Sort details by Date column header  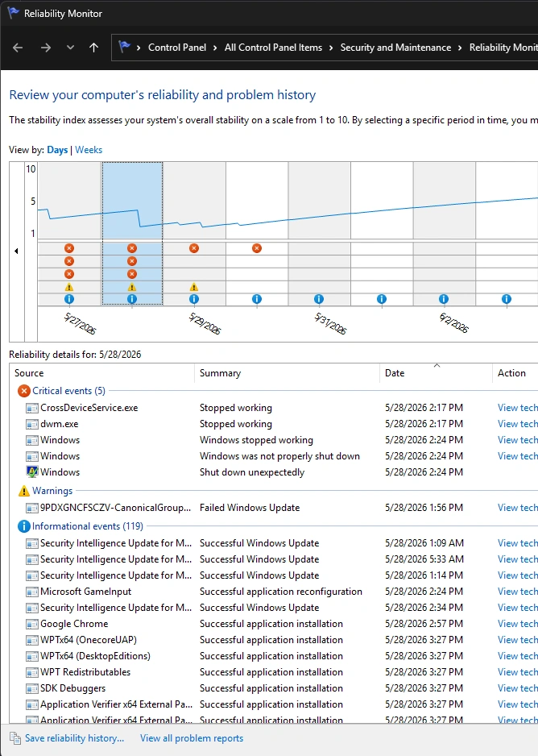click(436, 372)
